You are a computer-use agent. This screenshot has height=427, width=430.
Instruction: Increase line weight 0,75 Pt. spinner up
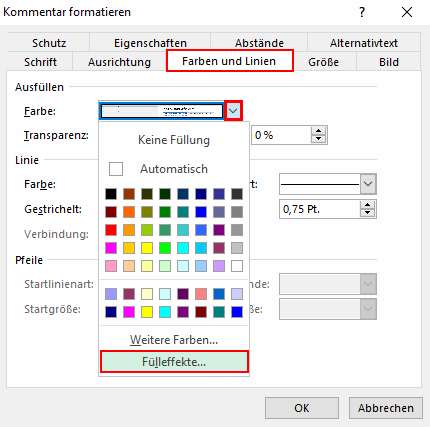click(368, 205)
